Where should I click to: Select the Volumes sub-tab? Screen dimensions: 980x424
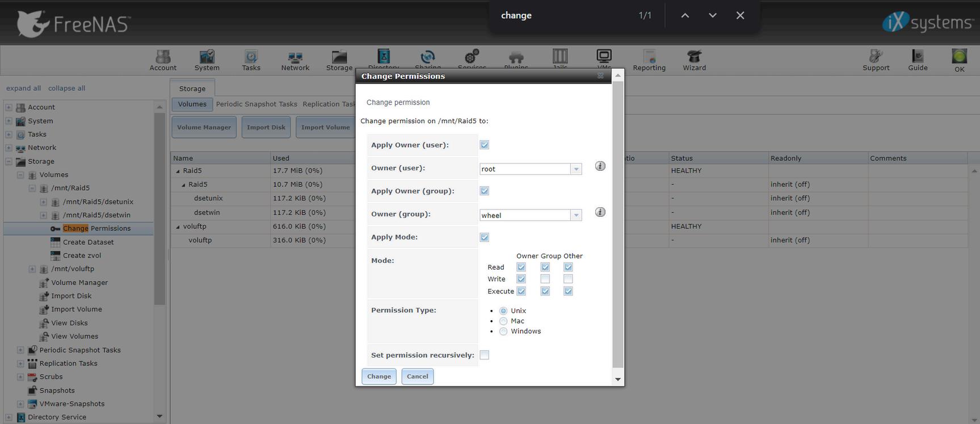point(192,104)
